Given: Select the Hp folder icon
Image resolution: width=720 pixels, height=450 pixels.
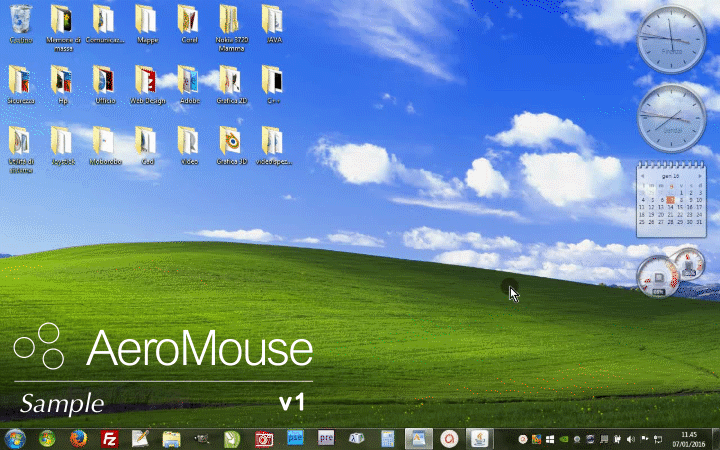Looking at the screenshot, I should tap(63, 84).
